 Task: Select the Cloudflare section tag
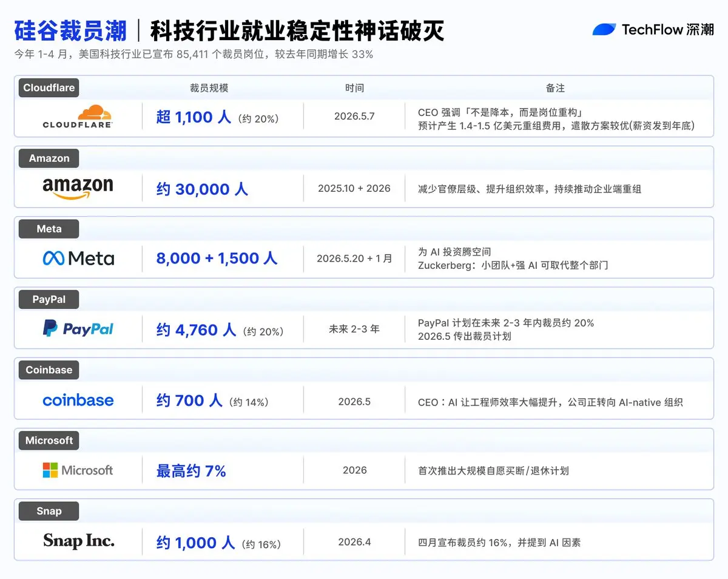[49, 88]
